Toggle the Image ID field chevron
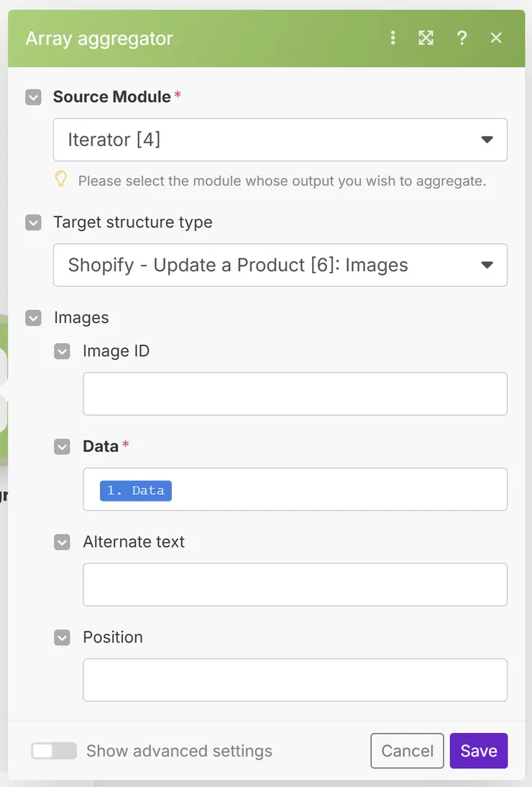This screenshot has width=532, height=787. (63, 351)
